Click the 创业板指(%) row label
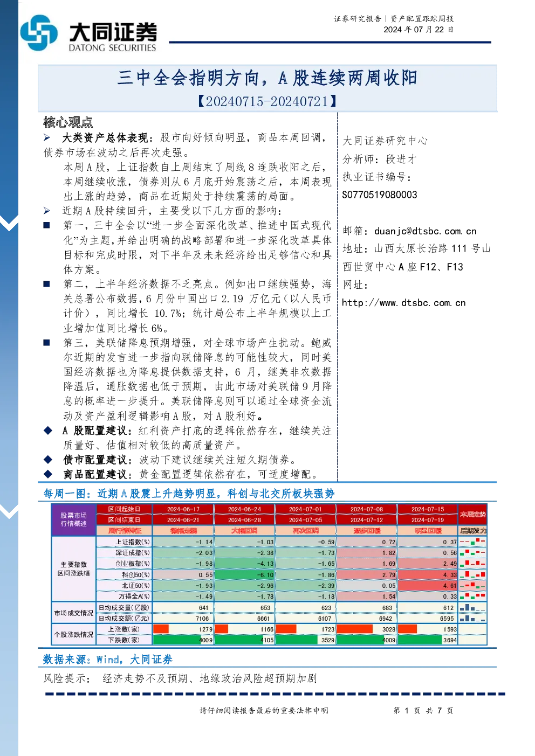Screen dimensions: 535x756 tap(124, 564)
